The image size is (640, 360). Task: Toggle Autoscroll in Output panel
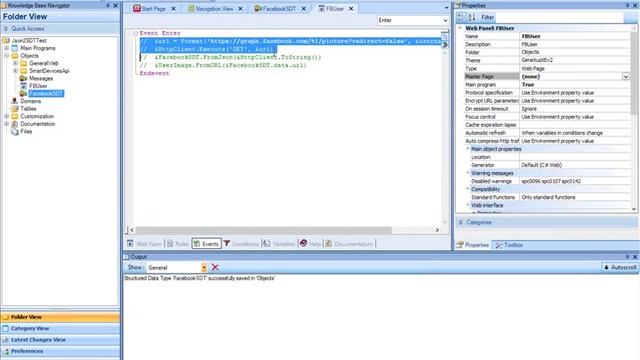[620, 267]
